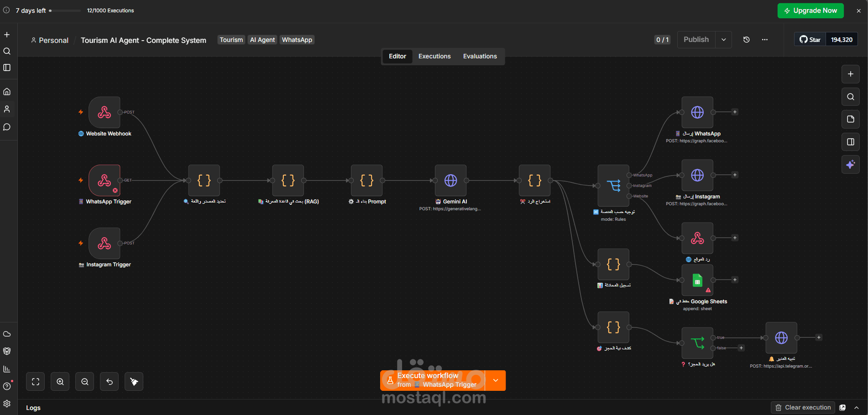868x415 pixels.
Task: Create new item with sidebar plus
Action: coord(7,35)
